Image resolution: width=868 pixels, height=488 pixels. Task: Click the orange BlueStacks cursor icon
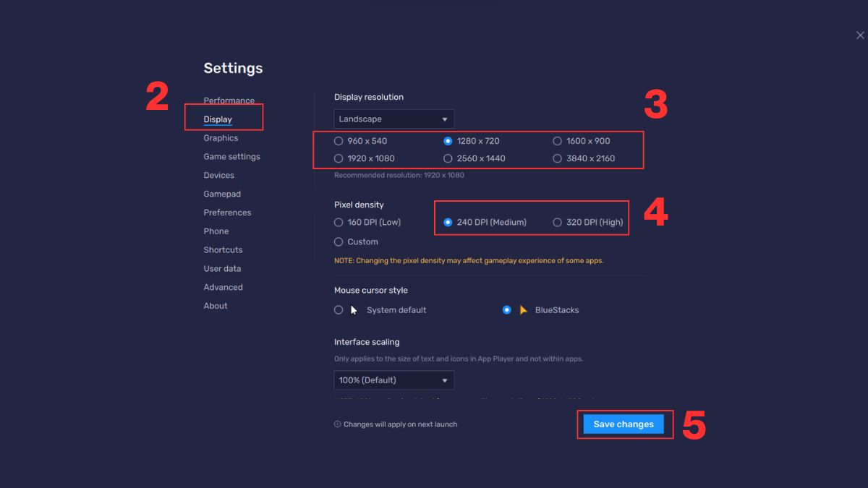coord(524,310)
